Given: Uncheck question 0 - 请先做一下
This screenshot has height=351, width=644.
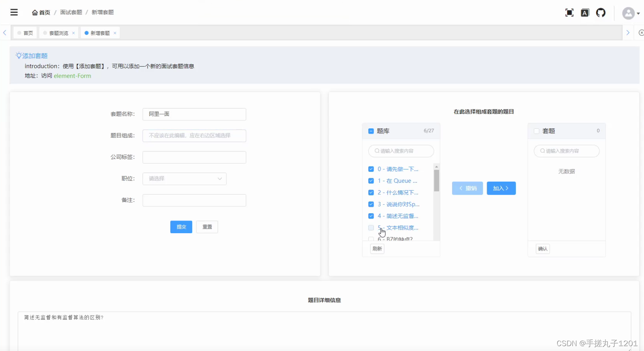Looking at the screenshot, I should (x=371, y=169).
